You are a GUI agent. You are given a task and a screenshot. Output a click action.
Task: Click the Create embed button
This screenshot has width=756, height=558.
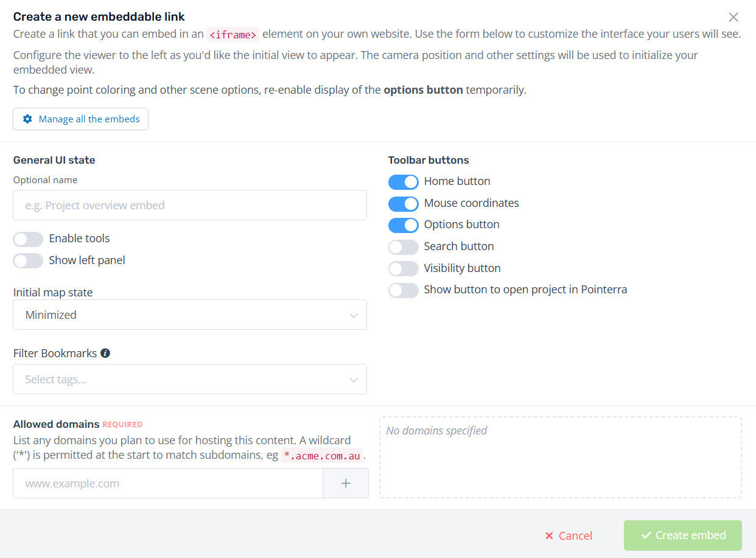[682, 535]
